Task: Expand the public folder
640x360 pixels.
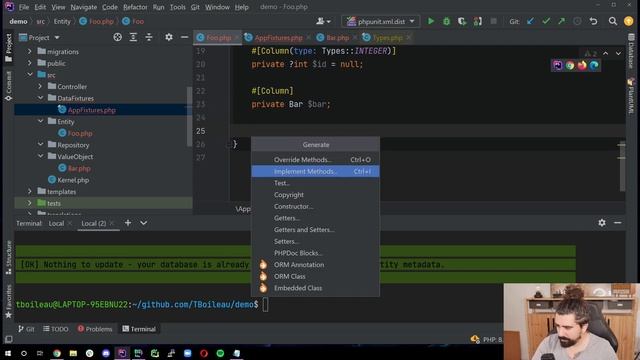Action: click(29, 63)
